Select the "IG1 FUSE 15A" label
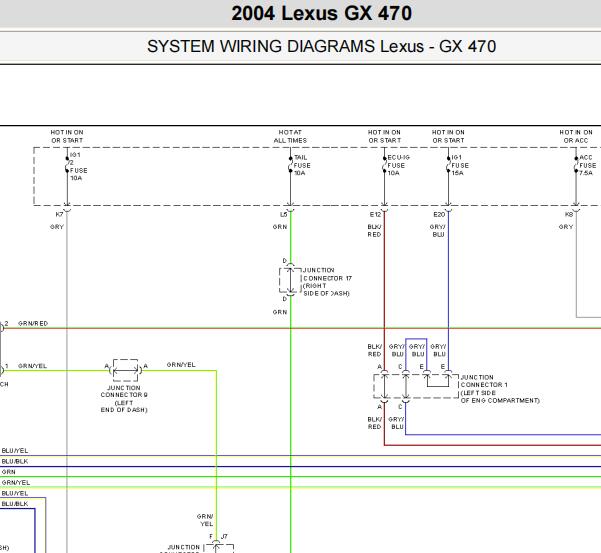 460,165
